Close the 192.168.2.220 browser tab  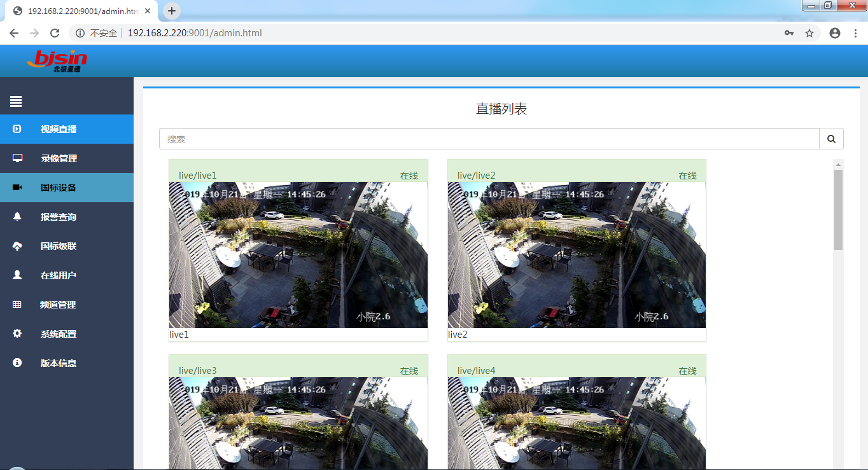(148, 11)
